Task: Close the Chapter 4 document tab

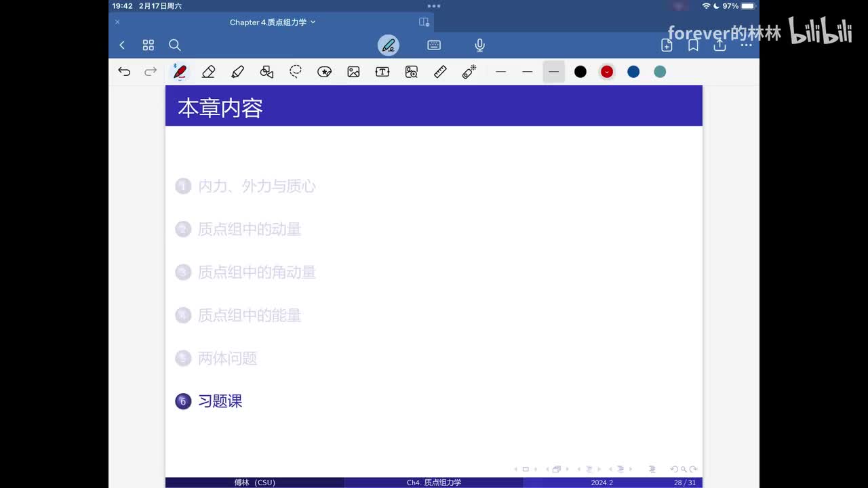Action: click(x=117, y=22)
